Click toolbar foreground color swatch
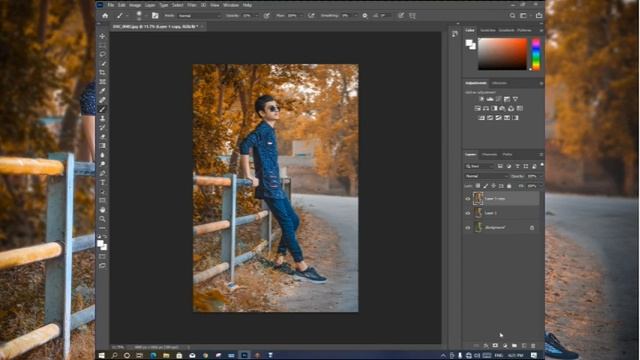 point(100,243)
